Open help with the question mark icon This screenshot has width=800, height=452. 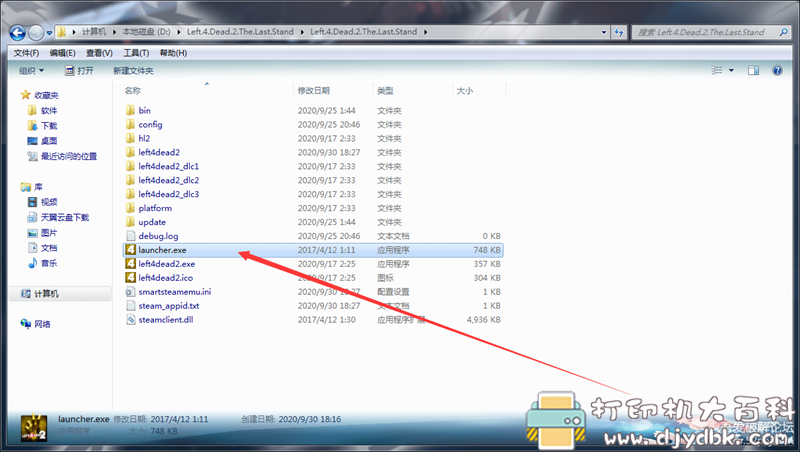point(777,70)
